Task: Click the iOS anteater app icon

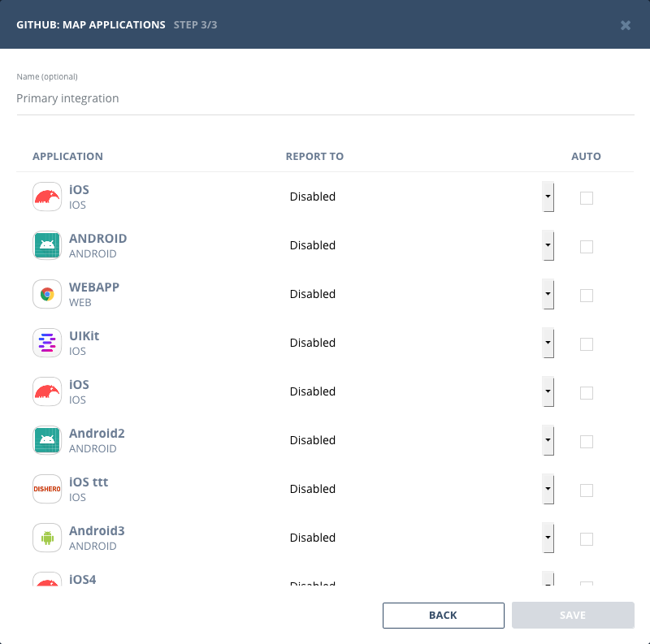Action: click(x=46, y=197)
